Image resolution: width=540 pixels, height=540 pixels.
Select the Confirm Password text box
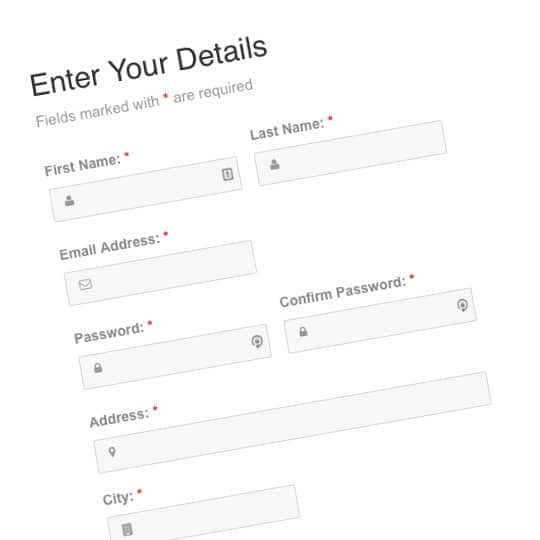pyautogui.click(x=381, y=320)
